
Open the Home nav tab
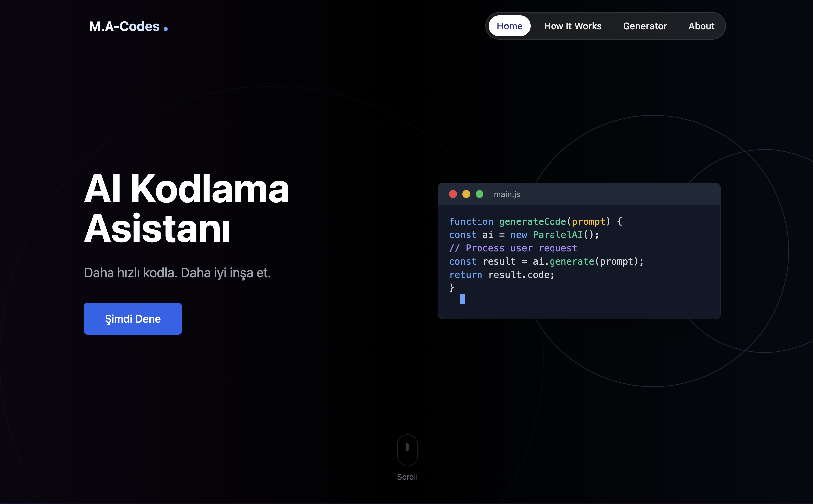tap(509, 26)
